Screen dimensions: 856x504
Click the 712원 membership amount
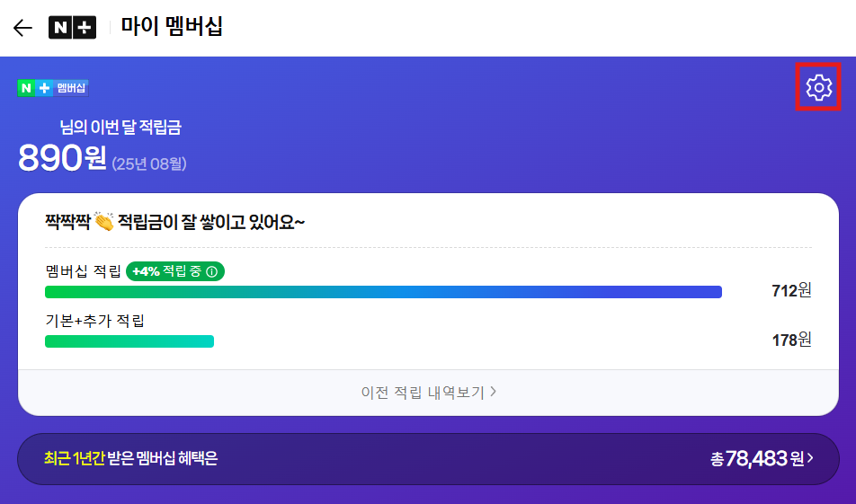(791, 290)
